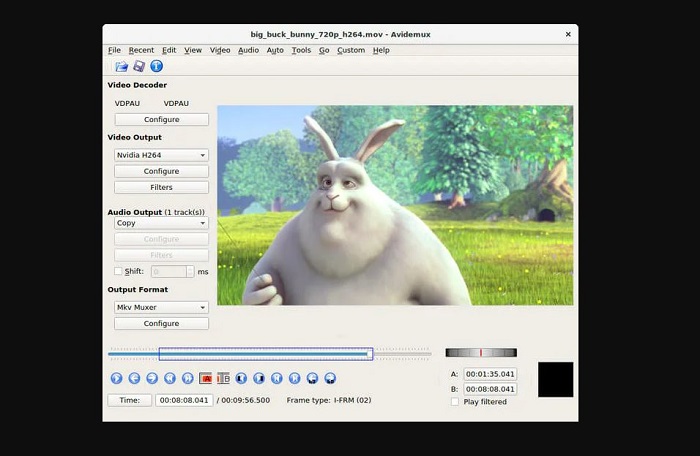
Task: Seek backward one minute icon
Action: [x=312, y=378]
